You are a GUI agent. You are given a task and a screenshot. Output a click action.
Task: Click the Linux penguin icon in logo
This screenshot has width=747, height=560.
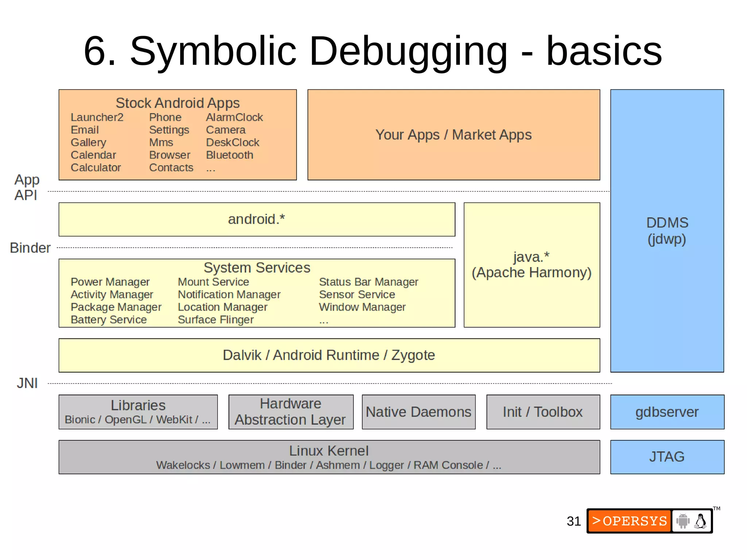700,521
